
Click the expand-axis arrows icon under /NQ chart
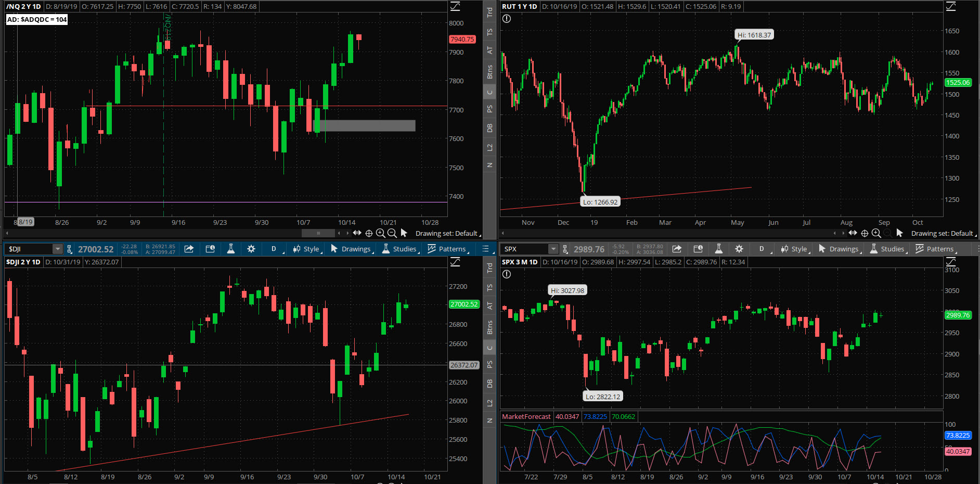coord(357,233)
